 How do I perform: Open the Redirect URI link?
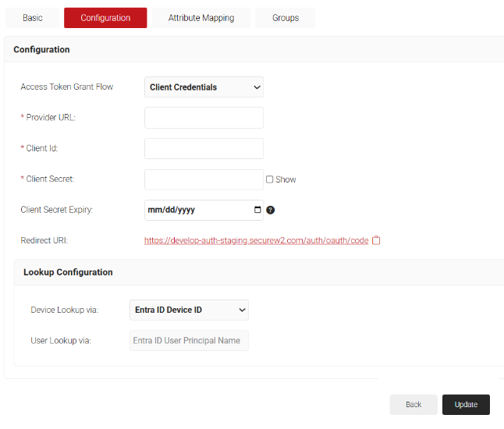256,240
